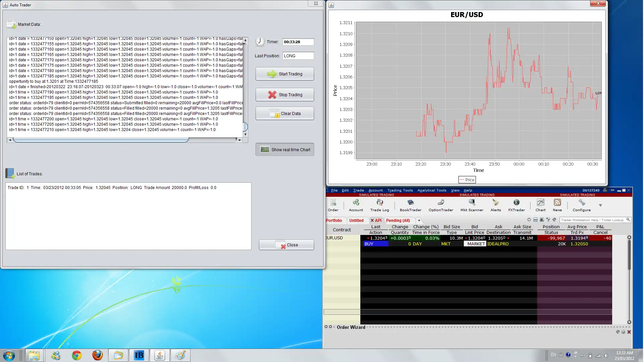
Task: Switch to the Pending All tab in TWS
Action: click(x=398, y=220)
